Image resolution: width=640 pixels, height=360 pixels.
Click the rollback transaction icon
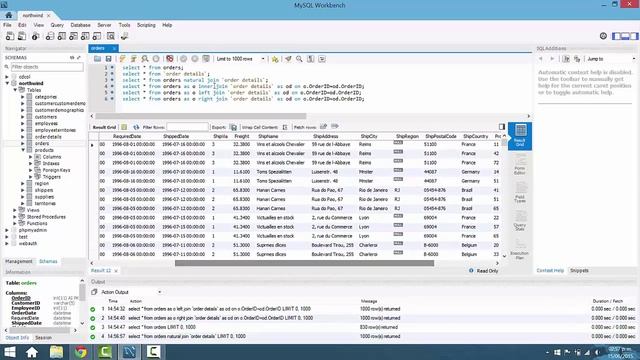[x=195, y=59]
